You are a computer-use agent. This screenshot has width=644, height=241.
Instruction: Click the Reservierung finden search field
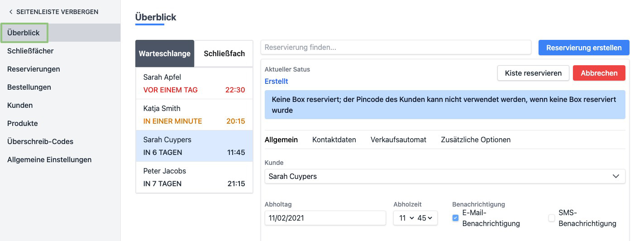pyautogui.click(x=396, y=47)
